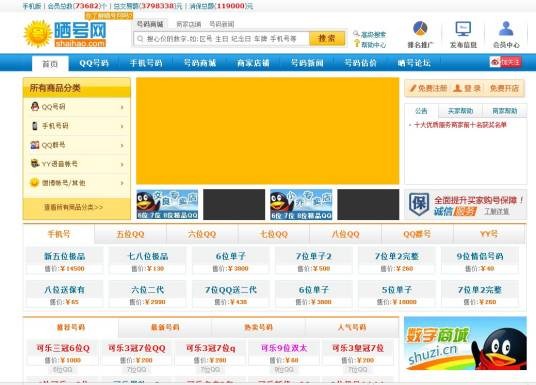Click the 保 shield guarantee banner
The width and height of the screenshot is (536, 385).
click(x=465, y=204)
